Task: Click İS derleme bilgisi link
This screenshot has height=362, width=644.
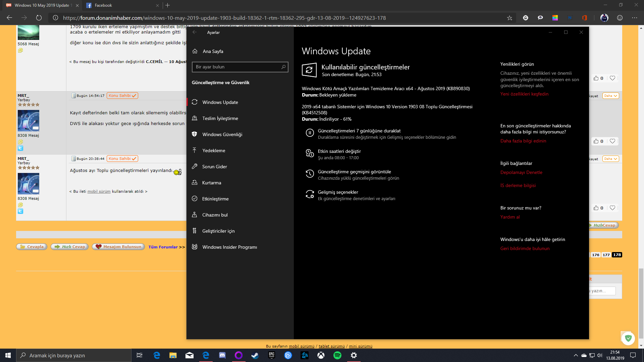Action: click(x=518, y=185)
